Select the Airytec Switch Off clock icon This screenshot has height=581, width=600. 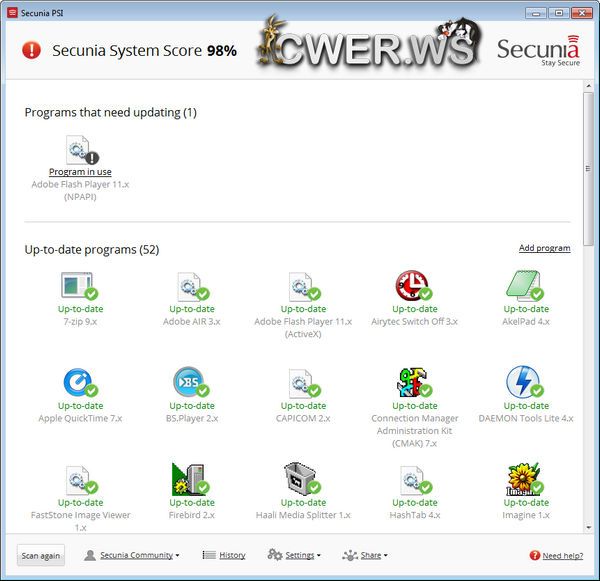click(x=411, y=286)
